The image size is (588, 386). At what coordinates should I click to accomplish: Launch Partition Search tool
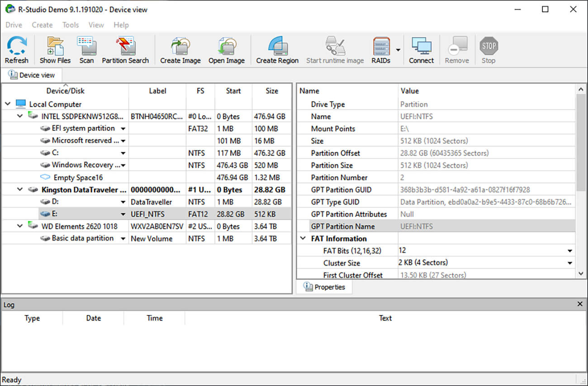[125, 50]
